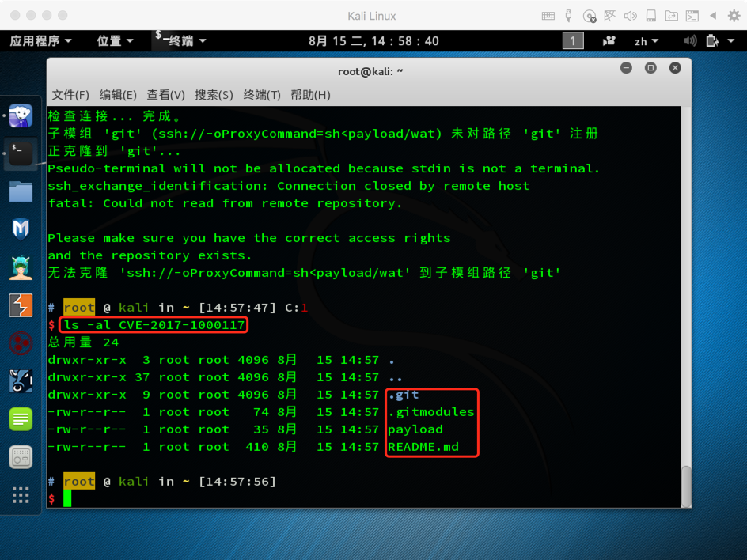Click the '[14:57:56]' timestamp in prompt
Viewport: 747px width, 560px height.
point(237,482)
